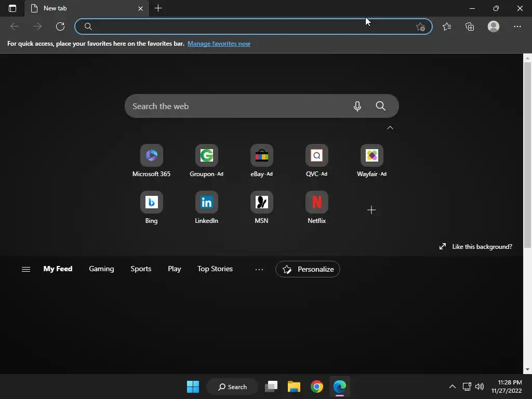532x399 pixels.
Task: Switch to the Top Stories tab
Action: [215, 269]
